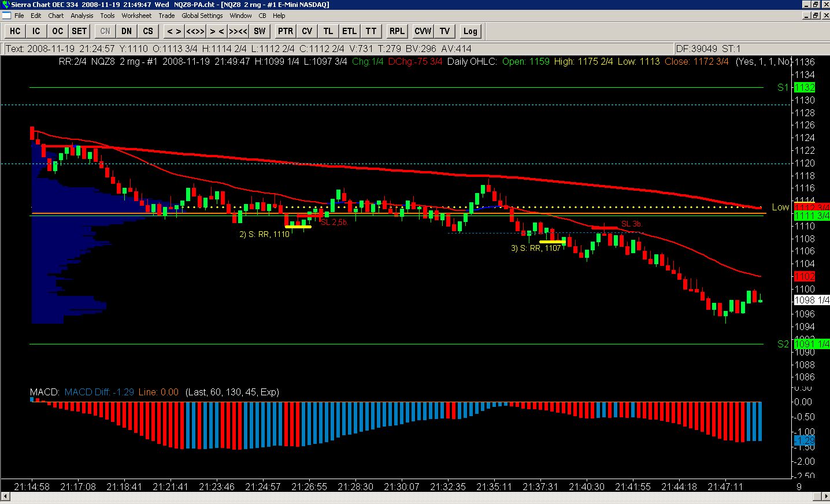This screenshot has width=830, height=504.
Task: Click the 21:30:07 time axis label
Action: click(x=402, y=487)
